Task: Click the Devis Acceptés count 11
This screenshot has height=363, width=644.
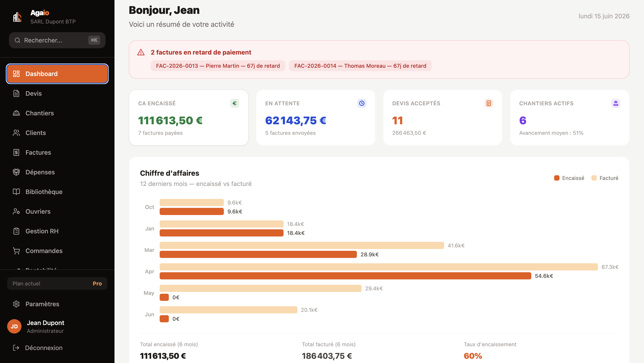Action: coord(397,120)
